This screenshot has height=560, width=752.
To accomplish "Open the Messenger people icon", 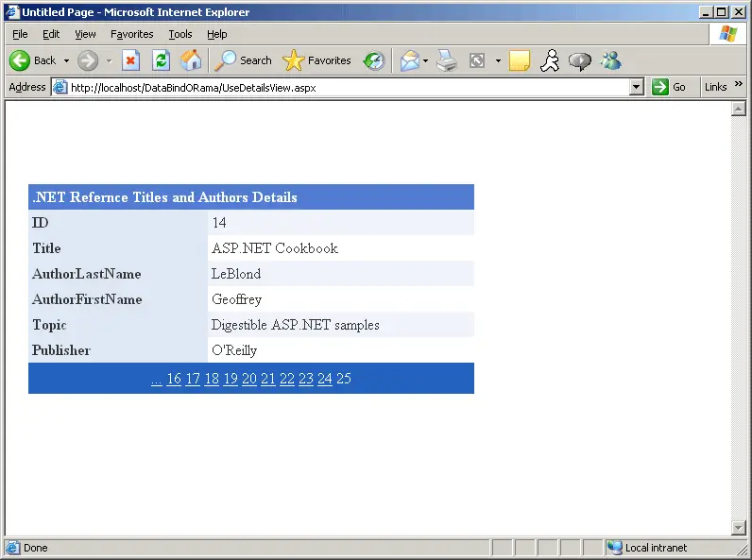I will pyautogui.click(x=611, y=60).
